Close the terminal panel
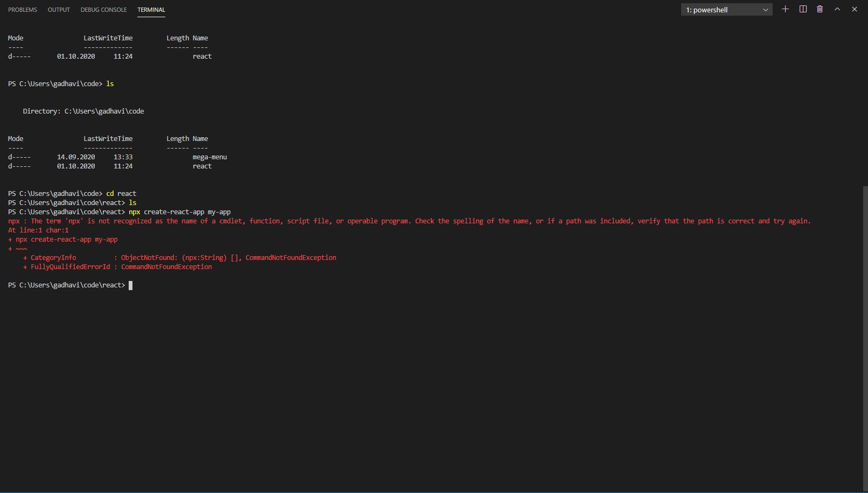 pyautogui.click(x=855, y=9)
